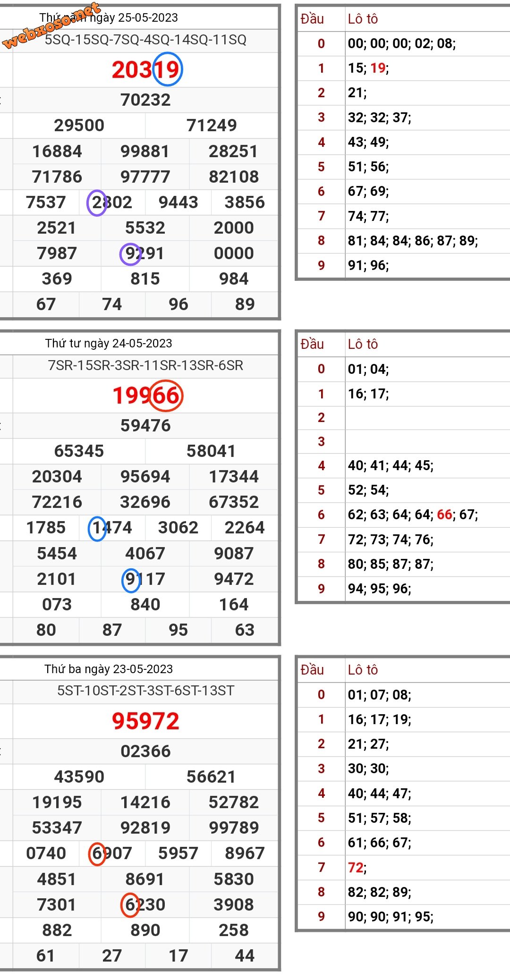Image resolution: width=510 pixels, height=980 pixels.
Task: Select the lô tô row '00; 00; 00; 02; 08;'
Action: coord(402,43)
